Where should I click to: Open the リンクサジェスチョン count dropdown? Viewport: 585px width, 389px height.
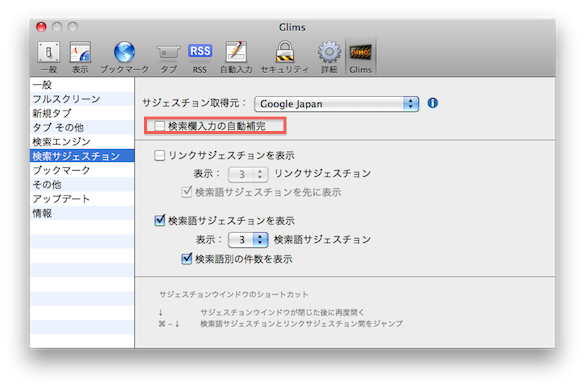coord(248,174)
